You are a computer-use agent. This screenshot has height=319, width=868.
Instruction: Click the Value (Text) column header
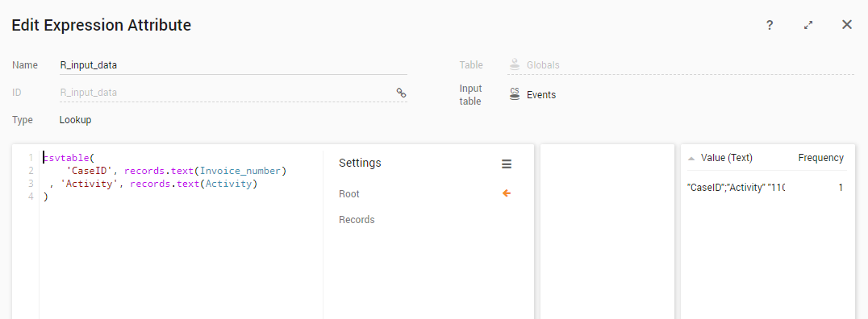click(726, 158)
